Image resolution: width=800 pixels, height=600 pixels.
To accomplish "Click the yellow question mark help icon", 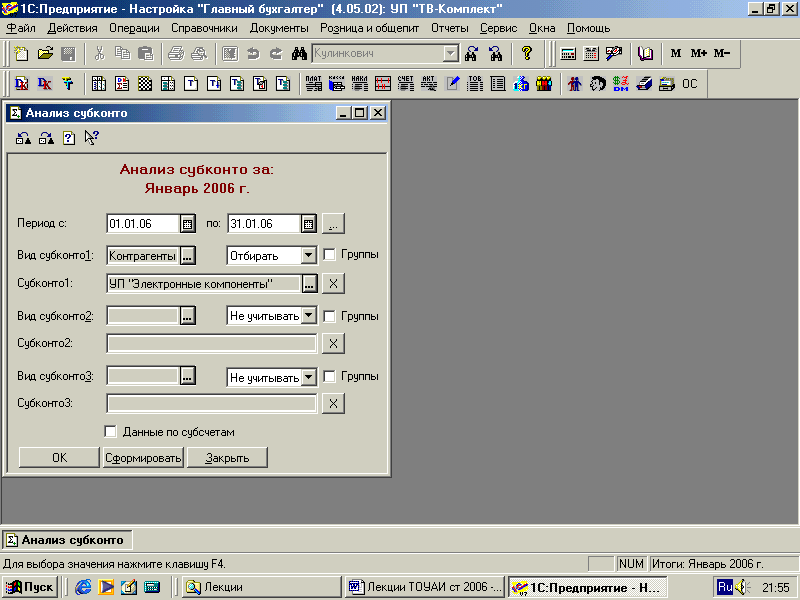I will point(527,54).
